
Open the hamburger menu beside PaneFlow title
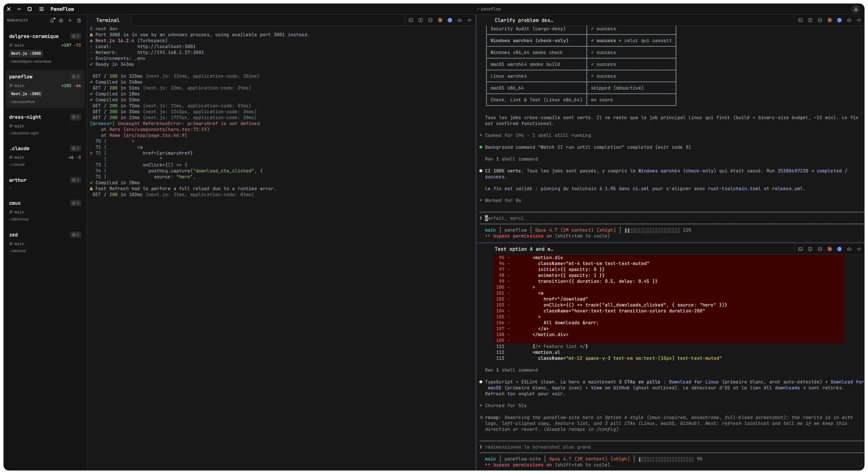(x=41, y=9)
